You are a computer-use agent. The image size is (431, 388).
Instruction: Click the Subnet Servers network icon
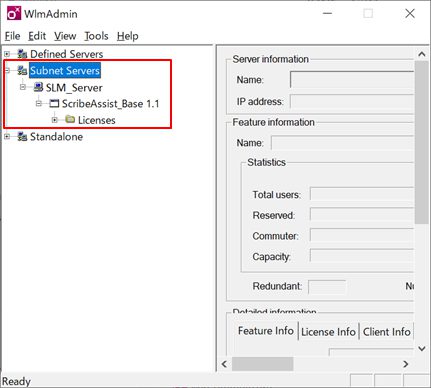(22, 70)
